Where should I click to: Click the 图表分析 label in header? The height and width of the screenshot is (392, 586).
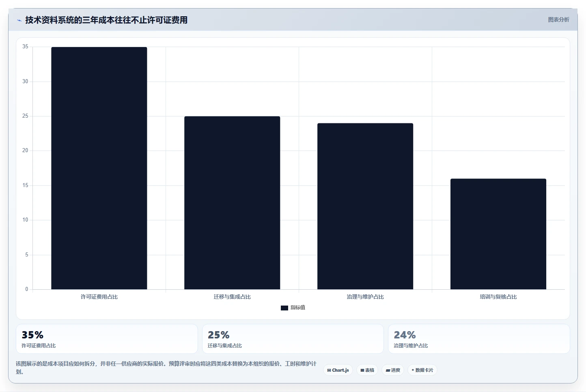pos(558,19)
